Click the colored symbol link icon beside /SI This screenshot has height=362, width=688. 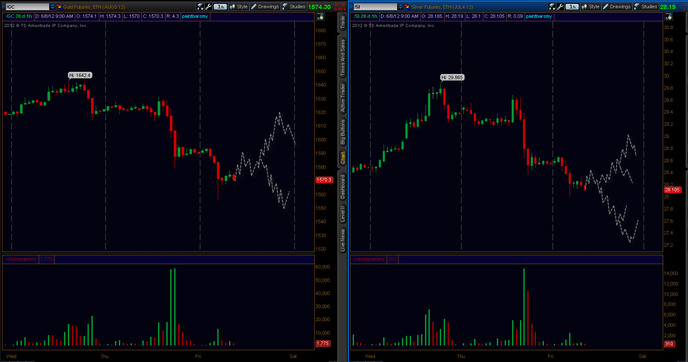coord(407,7)
